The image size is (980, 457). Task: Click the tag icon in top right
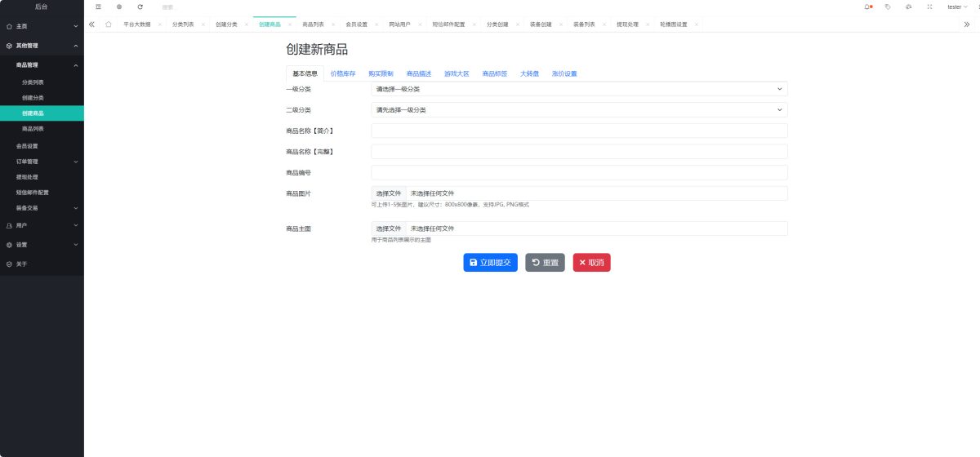[888, 7]
